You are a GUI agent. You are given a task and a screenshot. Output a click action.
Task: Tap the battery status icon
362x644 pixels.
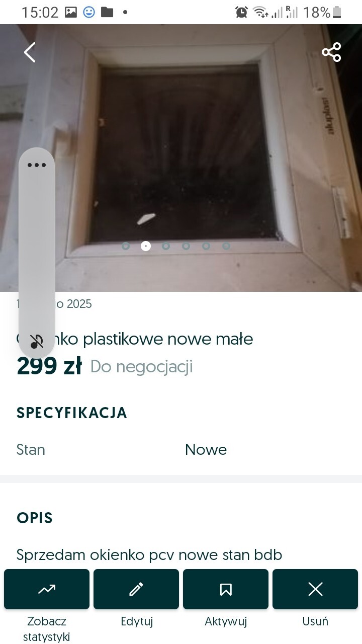click(x=337, y=12)
